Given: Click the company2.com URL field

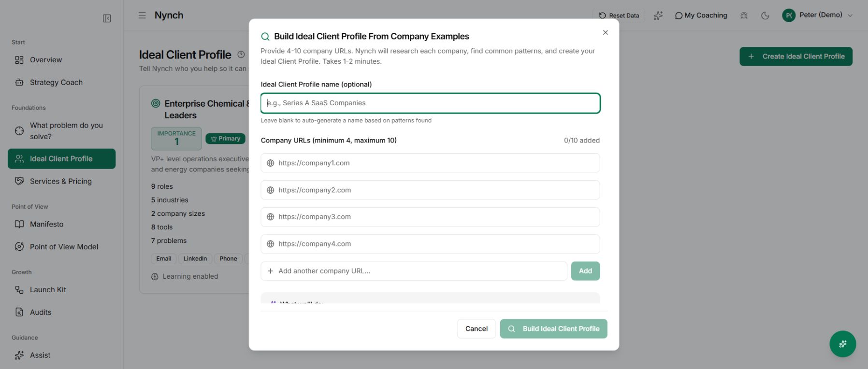Looking at the screenshot, I should click(430, 190).
